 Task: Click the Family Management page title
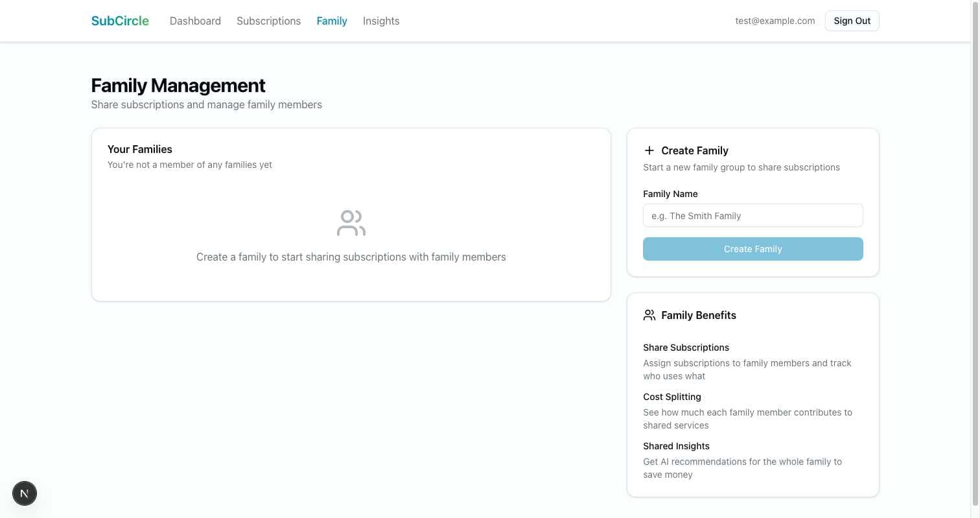tap(178, 85)
